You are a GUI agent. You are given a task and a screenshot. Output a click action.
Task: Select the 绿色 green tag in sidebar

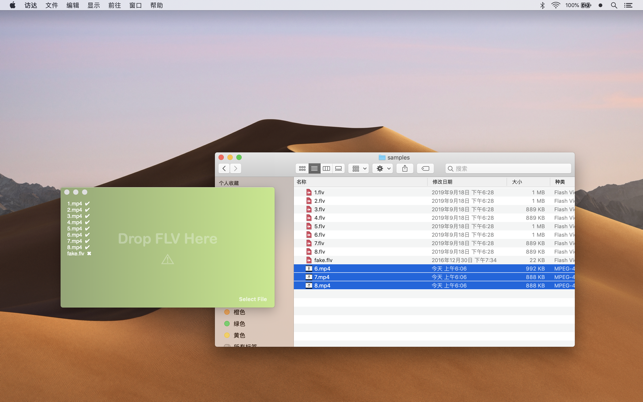[x=235, y=324]
